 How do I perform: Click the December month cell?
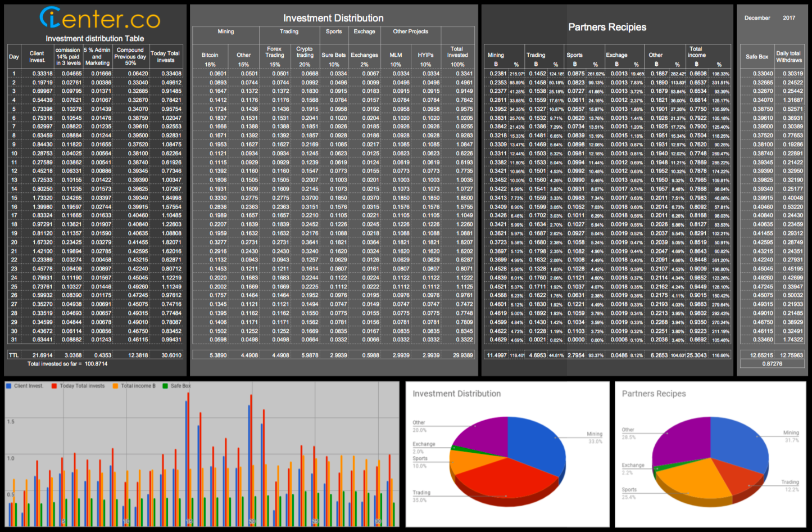pos(757,18)
